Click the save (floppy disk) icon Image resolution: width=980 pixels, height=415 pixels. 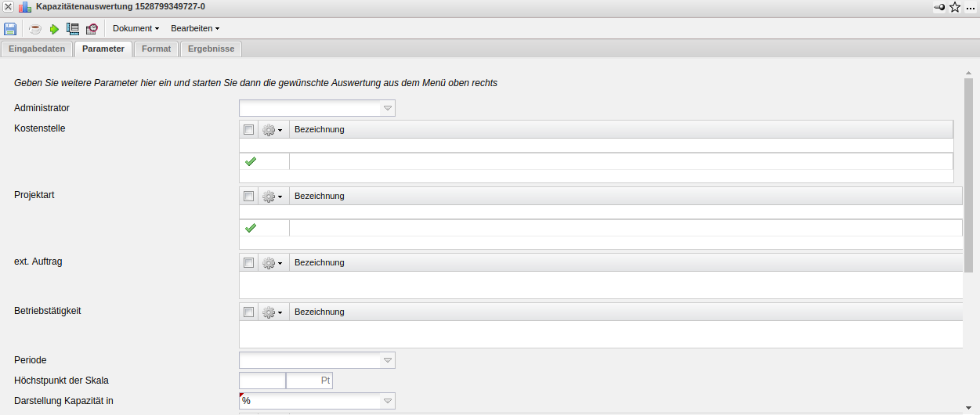(x=10, y=29)
